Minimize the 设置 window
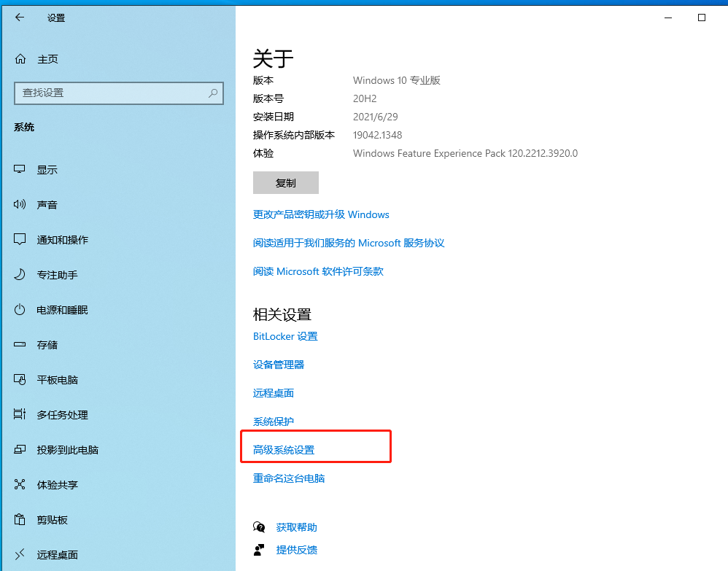Viewport: 728px width, 571px height. [668, 18]
